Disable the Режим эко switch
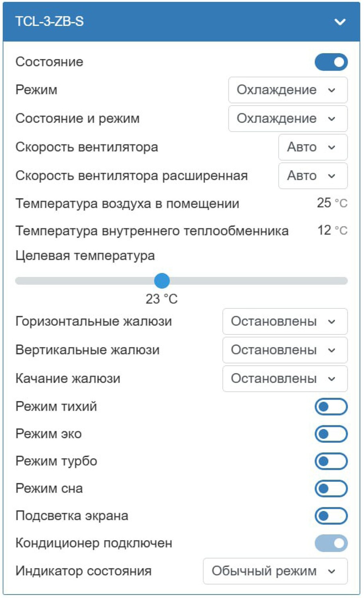The height and width of the screenshot is (598, 364). click(331, 434)
